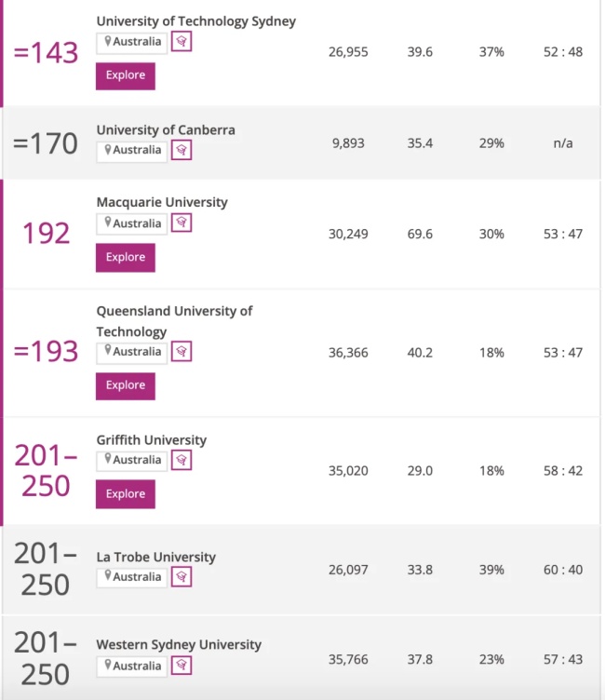Image resolution: width=605 pixels, height=700 pixels.
Task: Open La Trobe University link
Action: click(x=155, y=558)
